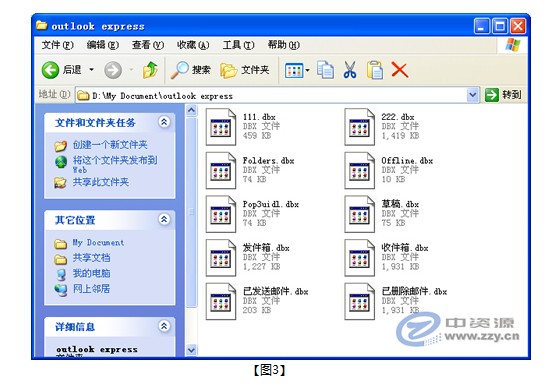Click the 转到 Go button

point(503,95)
